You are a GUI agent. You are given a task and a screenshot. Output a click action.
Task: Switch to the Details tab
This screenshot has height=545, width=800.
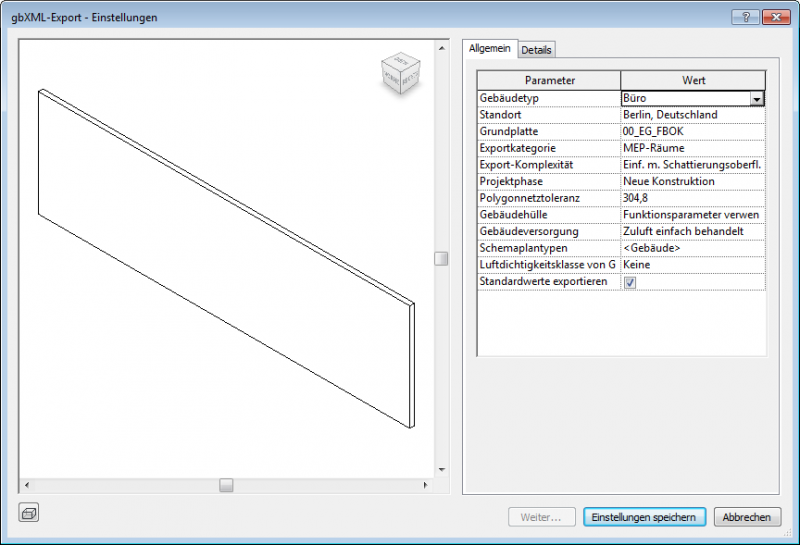536,50
